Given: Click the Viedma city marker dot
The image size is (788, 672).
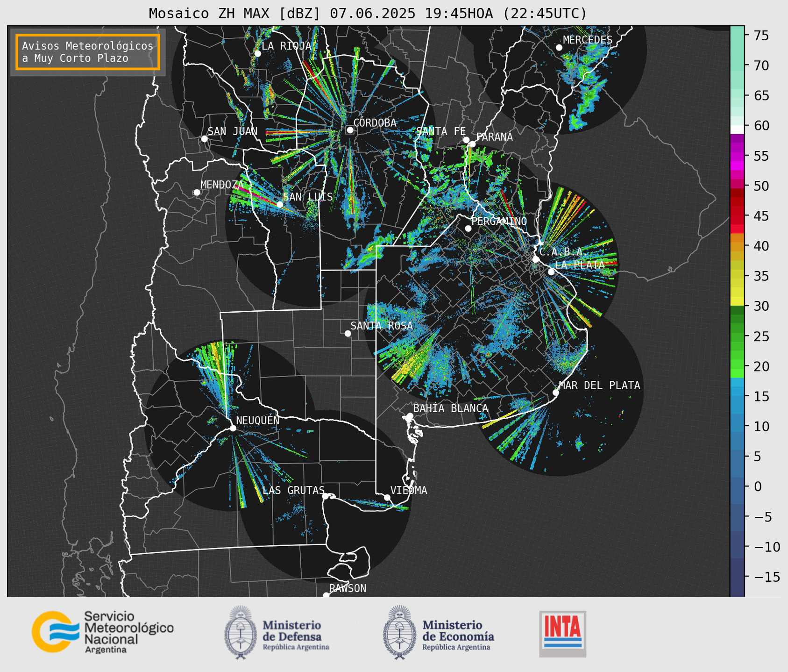Looking at the screenshot, I should (387, 497).
